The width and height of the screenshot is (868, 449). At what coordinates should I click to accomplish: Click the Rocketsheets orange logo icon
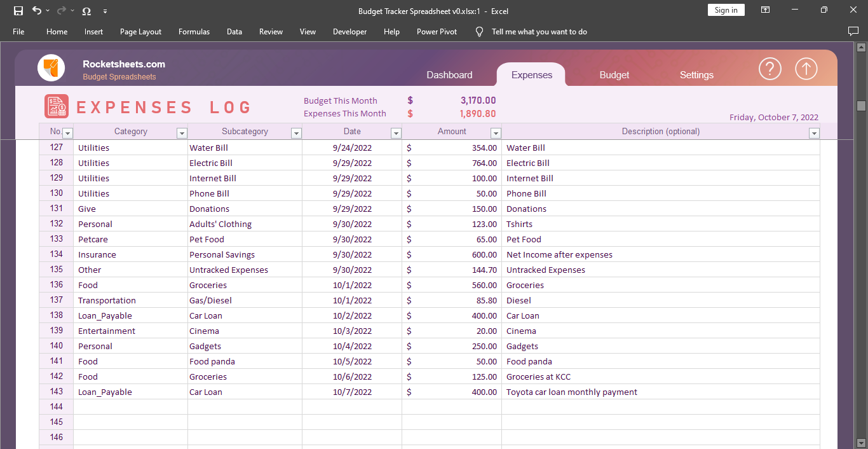click(51, 67)
